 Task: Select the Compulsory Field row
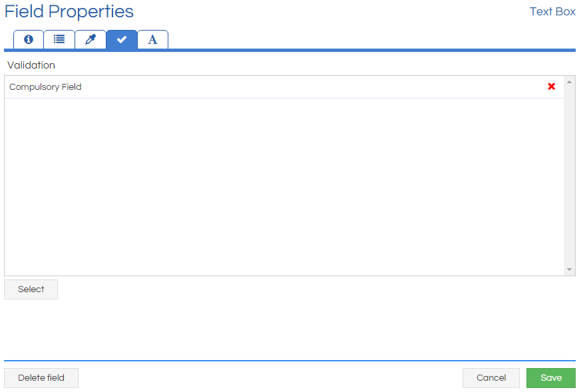tap(284, 87)
